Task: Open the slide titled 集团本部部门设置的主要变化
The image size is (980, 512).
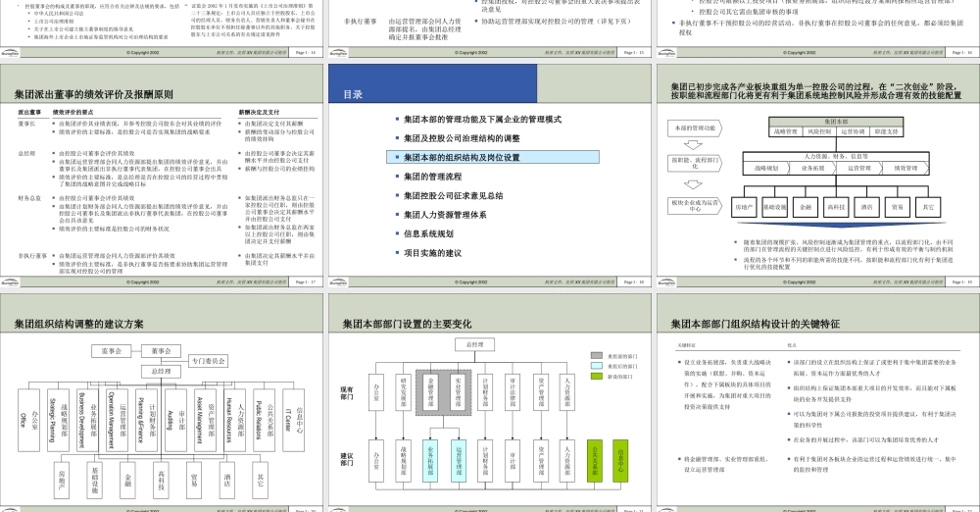Action: [x=489, y=403]
